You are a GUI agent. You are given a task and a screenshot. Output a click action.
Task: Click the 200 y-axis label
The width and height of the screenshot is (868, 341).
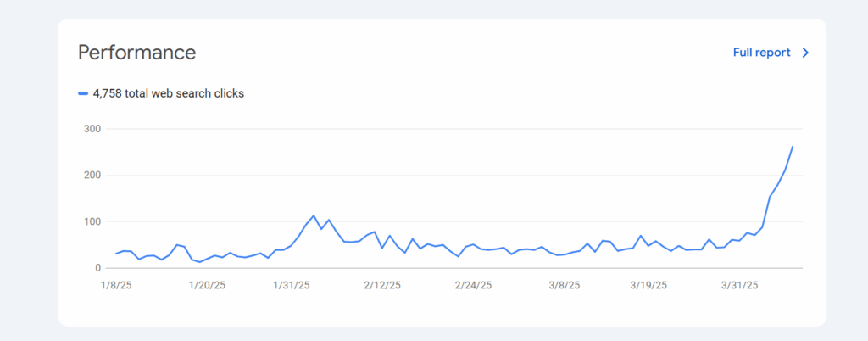92,176
